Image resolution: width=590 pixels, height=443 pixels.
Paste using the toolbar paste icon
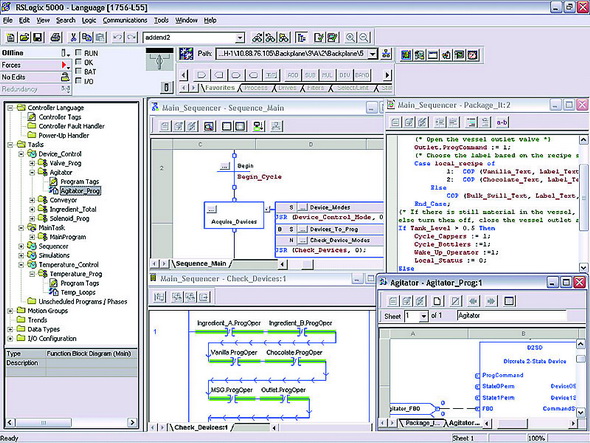pos(100,37)
